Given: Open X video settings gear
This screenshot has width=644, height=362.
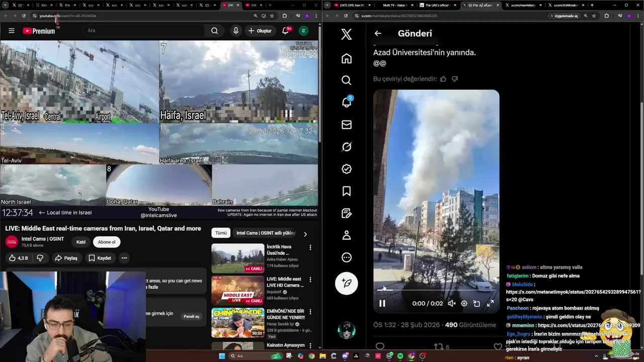Looking at the screenshot, I should pos(464,303).
